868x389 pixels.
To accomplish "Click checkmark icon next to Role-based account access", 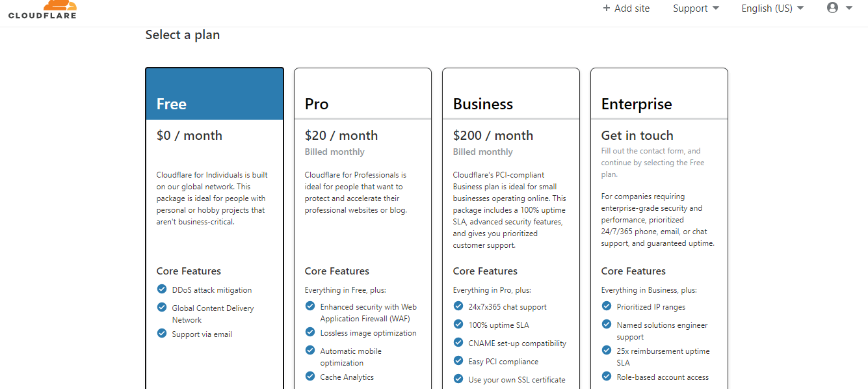I will [607, 377].
